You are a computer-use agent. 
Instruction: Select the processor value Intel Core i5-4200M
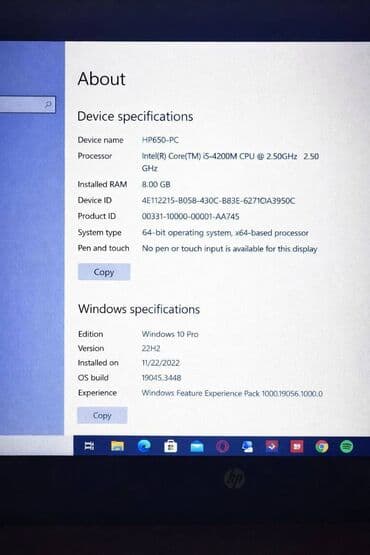point(230,162)
